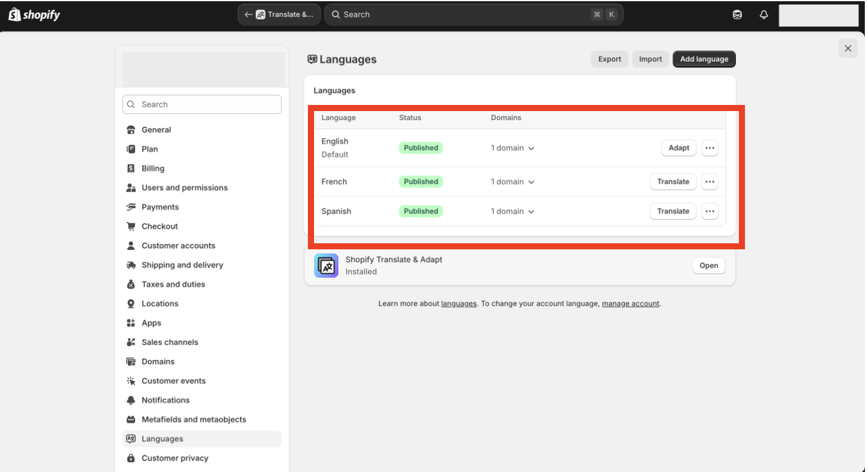Expand the Spanish 1 domain dropdown
The image size is (868, 472).
513,211
